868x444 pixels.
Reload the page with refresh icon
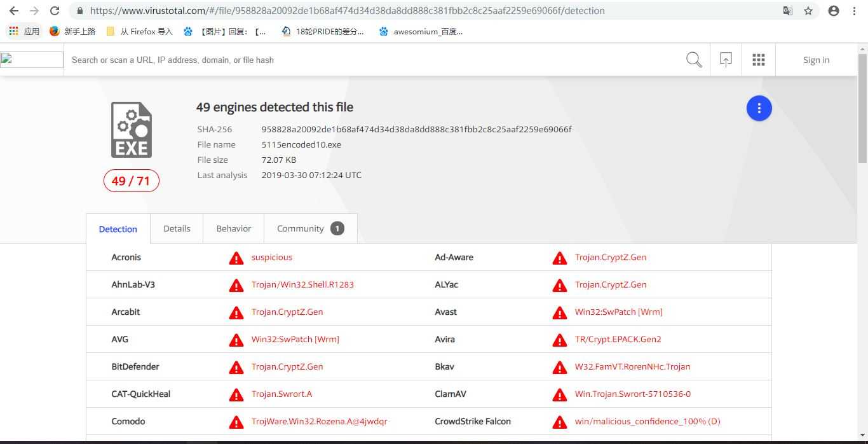click(x=55, y=11)
